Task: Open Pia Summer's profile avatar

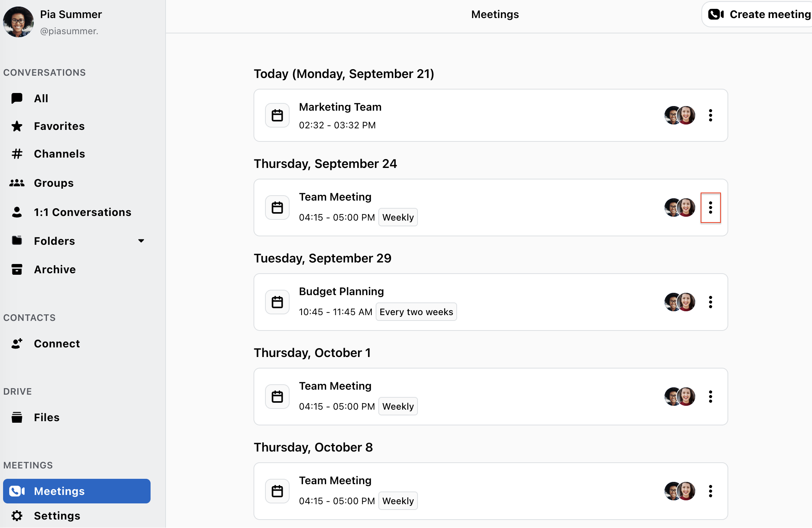Action: tap(18, 22)
